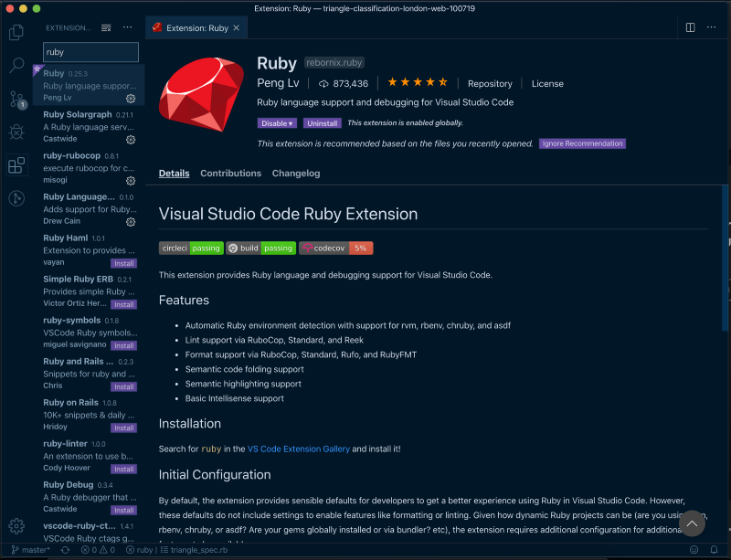Switch to the Details tab
This screenshot has width=731, height=560.
[174, 173]
